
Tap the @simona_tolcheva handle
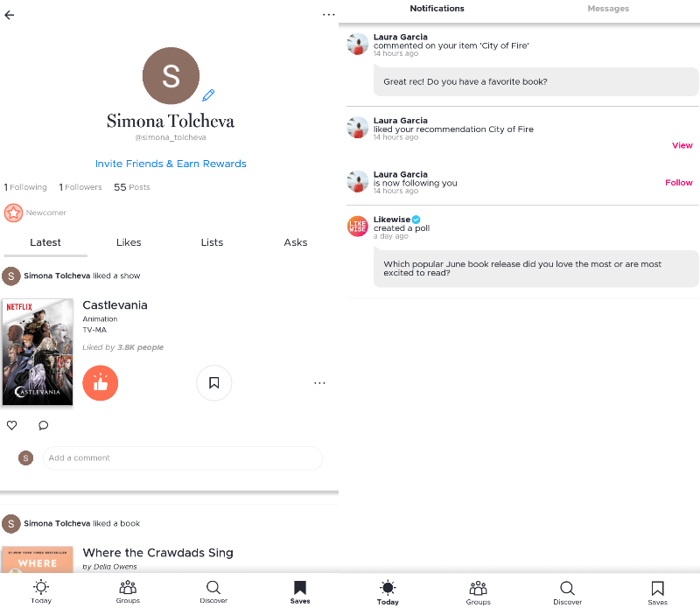pos(171,137)
